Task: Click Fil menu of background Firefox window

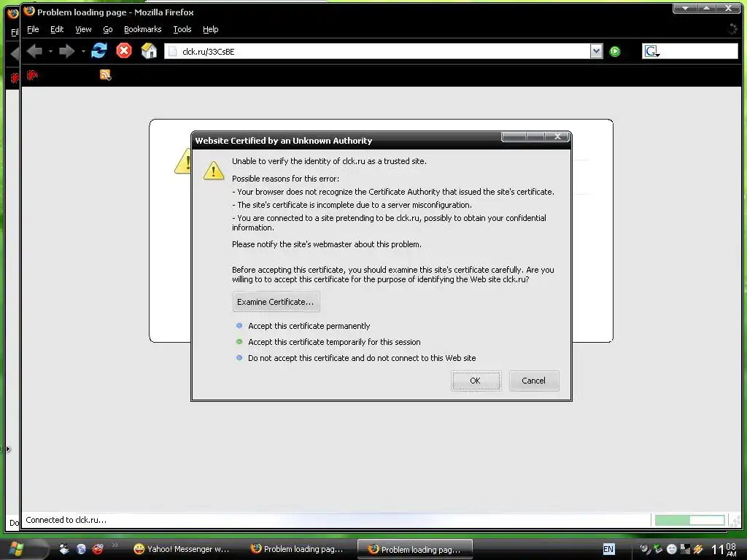Action: pos(15,32)
